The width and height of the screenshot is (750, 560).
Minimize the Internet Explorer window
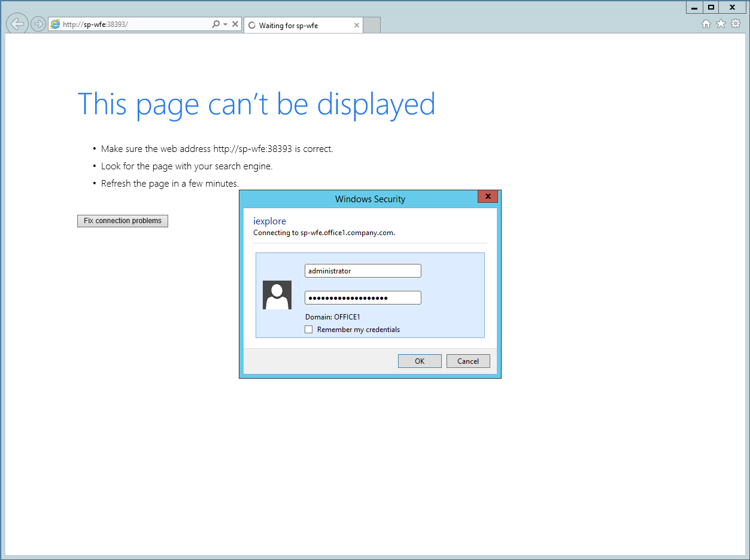(x=694, y=7)
